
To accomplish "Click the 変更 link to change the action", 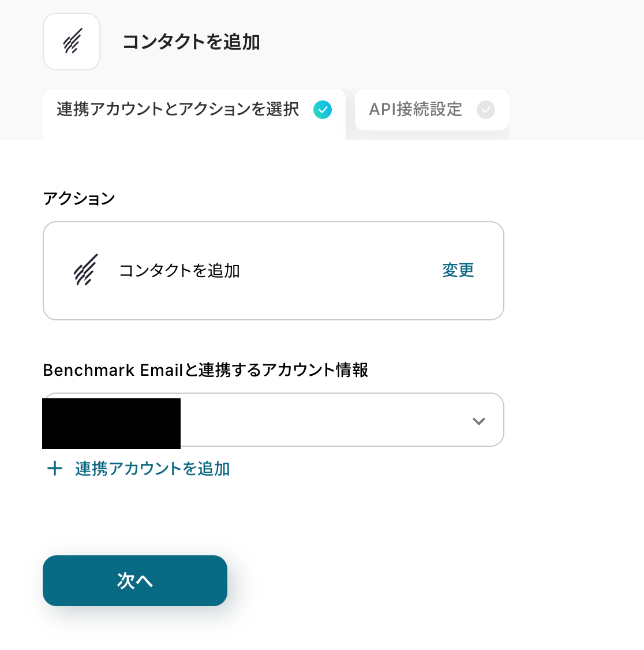I will tap(458, 270).
